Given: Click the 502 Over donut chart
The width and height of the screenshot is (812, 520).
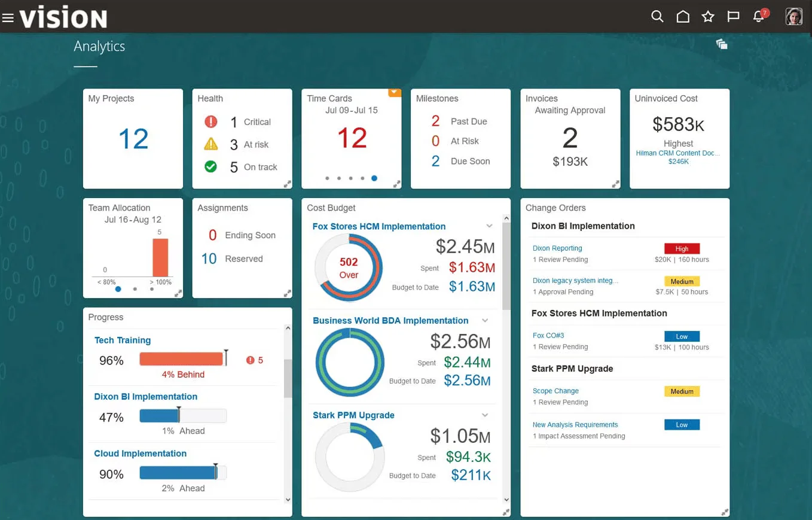Looking at the screenshot, I should [349, 267].
